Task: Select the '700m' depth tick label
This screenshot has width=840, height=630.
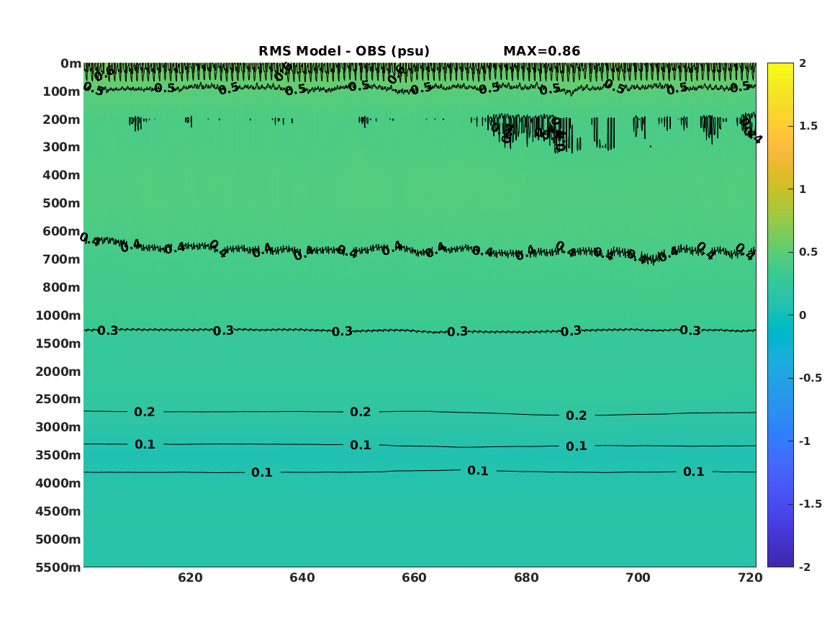Action: click(x=61, y=259)
